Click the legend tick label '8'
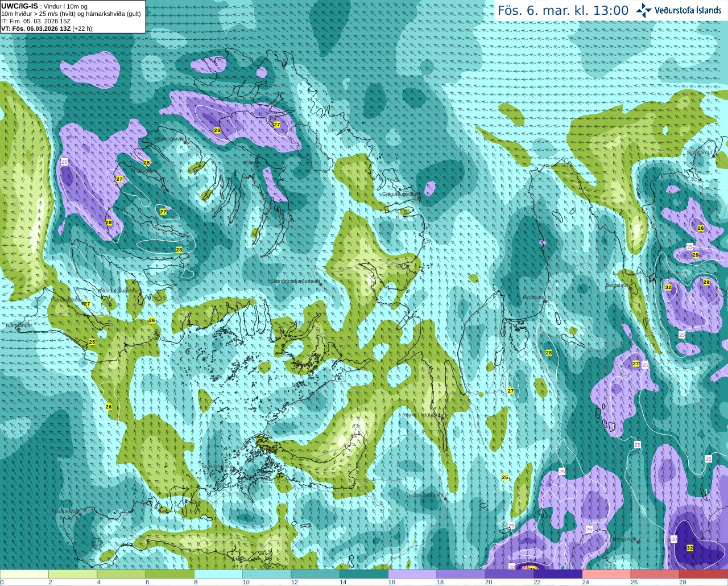728x586 pixels. [197, 582]
